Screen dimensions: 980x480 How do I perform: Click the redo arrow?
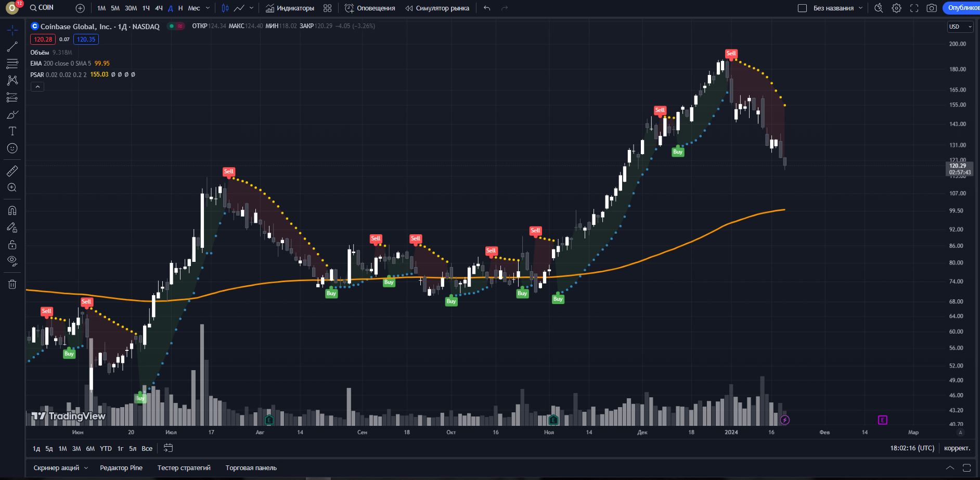tap(504, 8)
